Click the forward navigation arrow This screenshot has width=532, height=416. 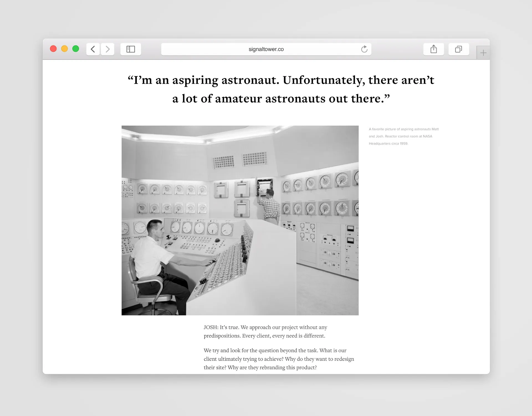[x=108, y=49]
